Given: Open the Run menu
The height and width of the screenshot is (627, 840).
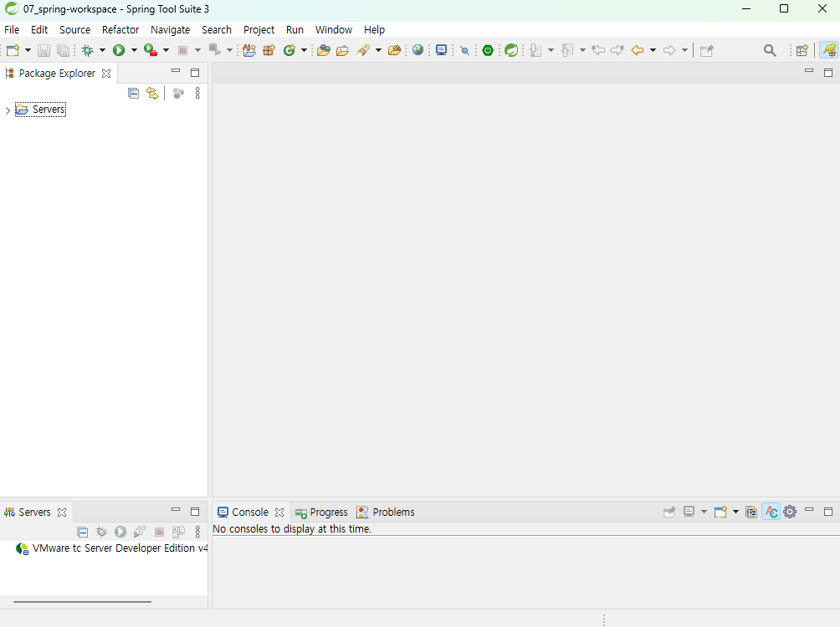Looking at the screenshot, I should (x=295, y=30).
